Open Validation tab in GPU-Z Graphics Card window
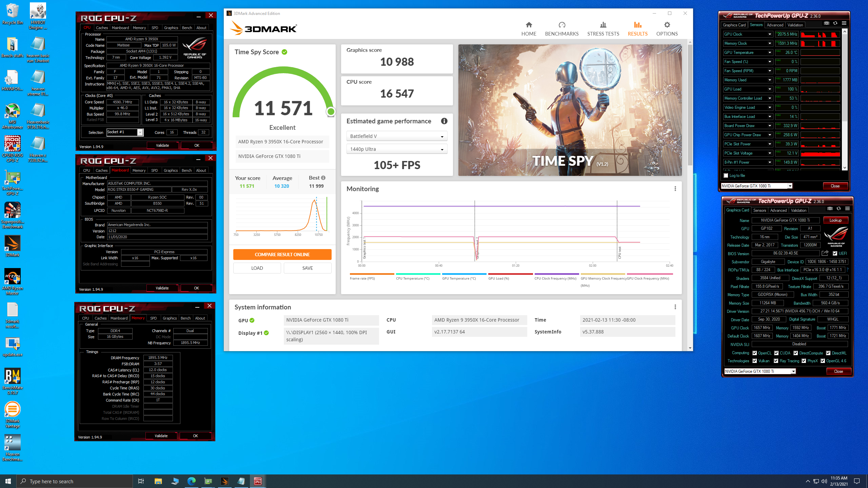868x488 pixels. [798, 210]
